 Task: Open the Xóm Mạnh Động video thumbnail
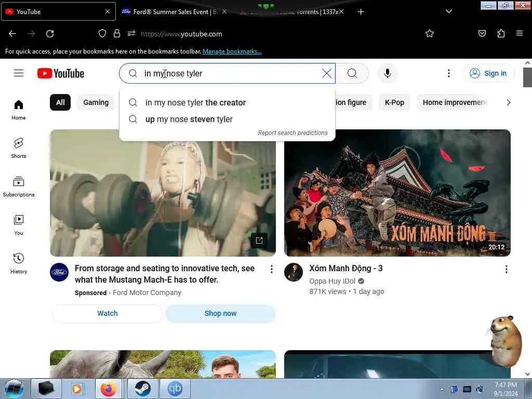click(397, 193)
